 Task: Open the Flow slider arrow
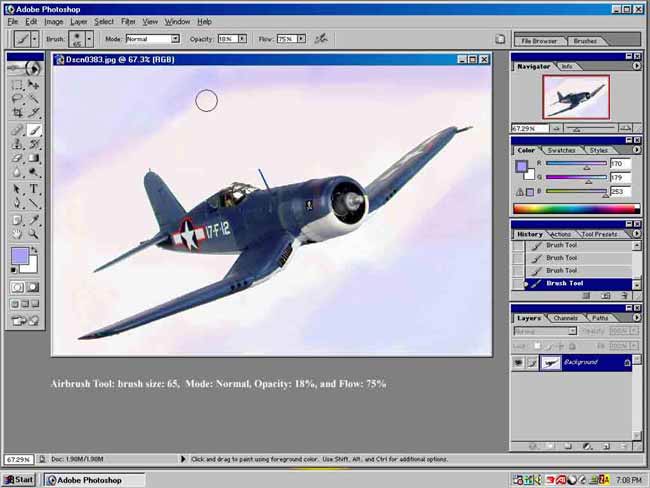click(x=301, y=39)
